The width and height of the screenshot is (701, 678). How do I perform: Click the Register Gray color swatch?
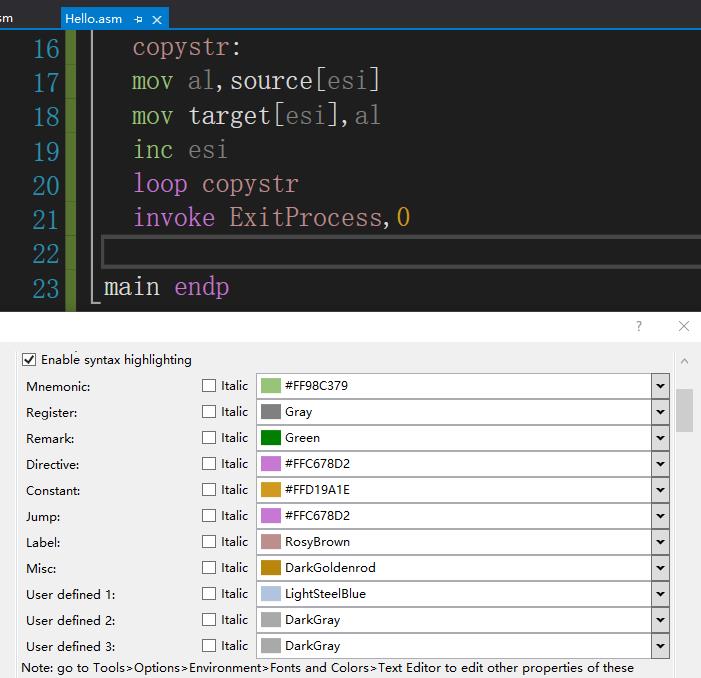tap(270, 411)
